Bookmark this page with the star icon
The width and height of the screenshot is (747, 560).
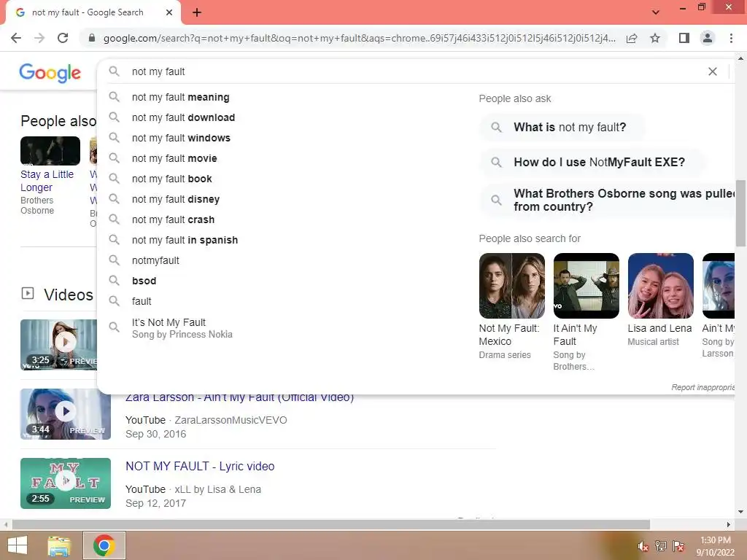[655, 38]
